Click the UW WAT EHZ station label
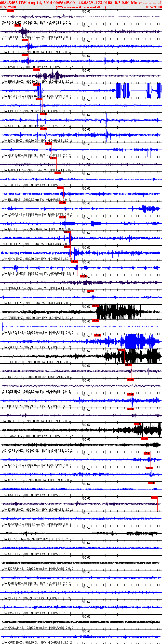 [12, 347]
